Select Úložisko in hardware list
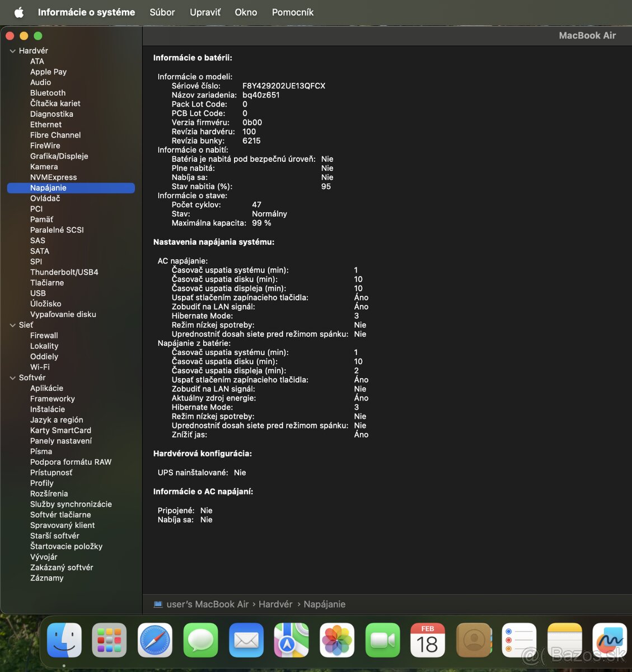Screen dimensions: 632x672 pos(46,304)
